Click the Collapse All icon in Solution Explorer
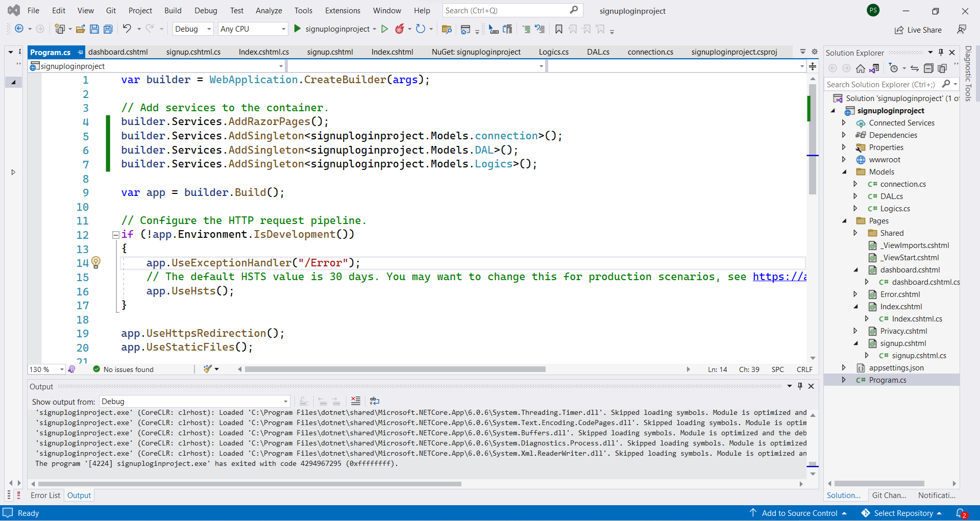980x521 pixels. [x=928, y=68]
